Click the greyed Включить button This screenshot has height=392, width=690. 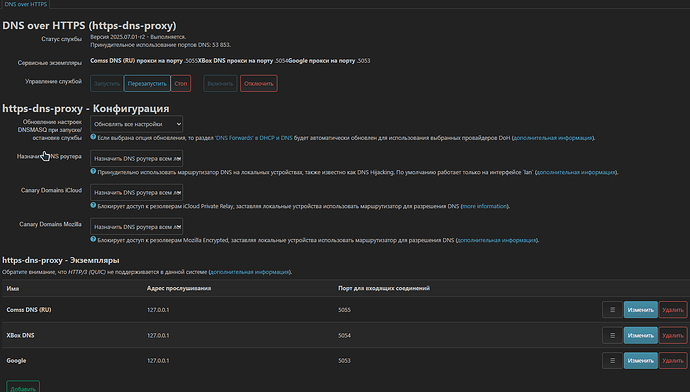point(220,84)
